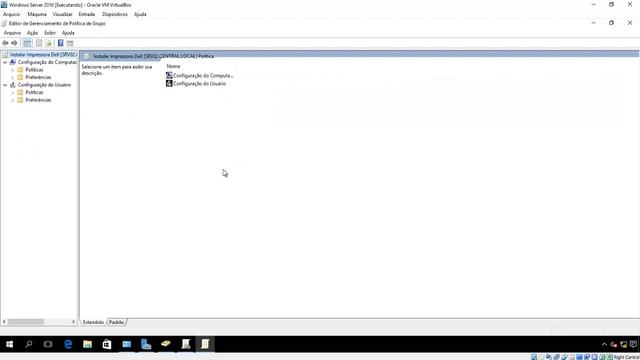This screenshot has height=360, width=640.
Task: Open taskbar Search magnifier
Action: (29, 344)
